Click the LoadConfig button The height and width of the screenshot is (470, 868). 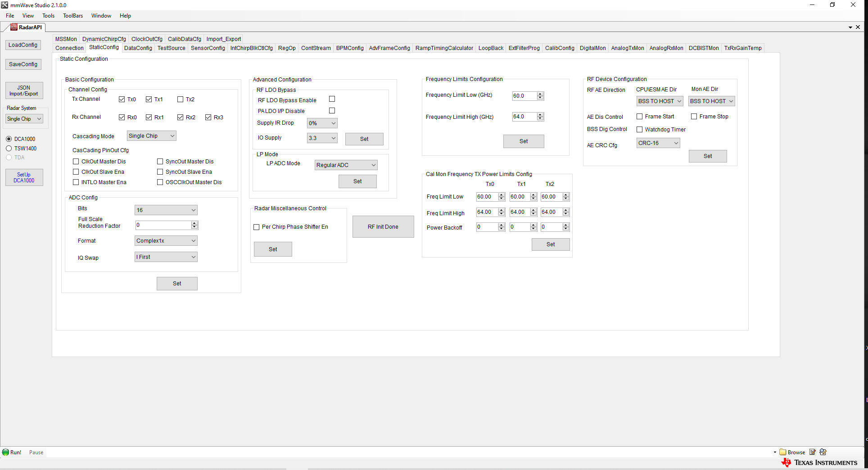pyautogui.click(x=23, y=45)
